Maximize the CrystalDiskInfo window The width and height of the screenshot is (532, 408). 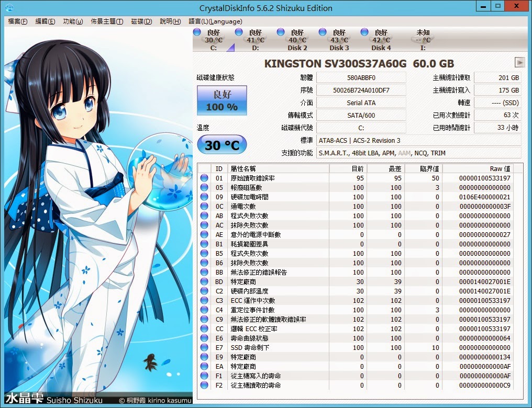click(x=497, y=6)
